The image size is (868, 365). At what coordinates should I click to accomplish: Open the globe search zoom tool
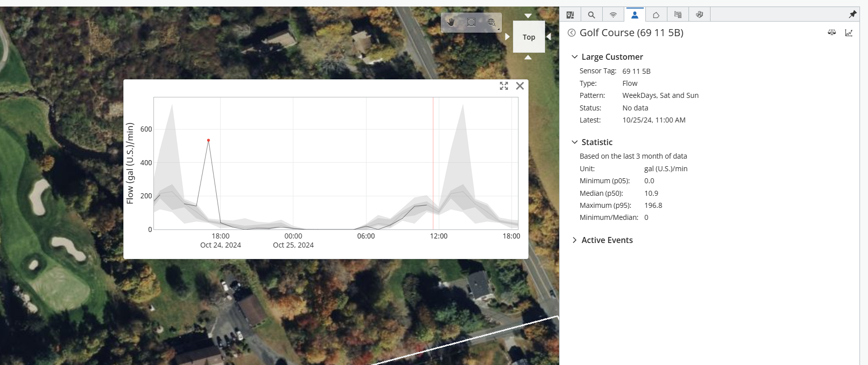(492, 22)
